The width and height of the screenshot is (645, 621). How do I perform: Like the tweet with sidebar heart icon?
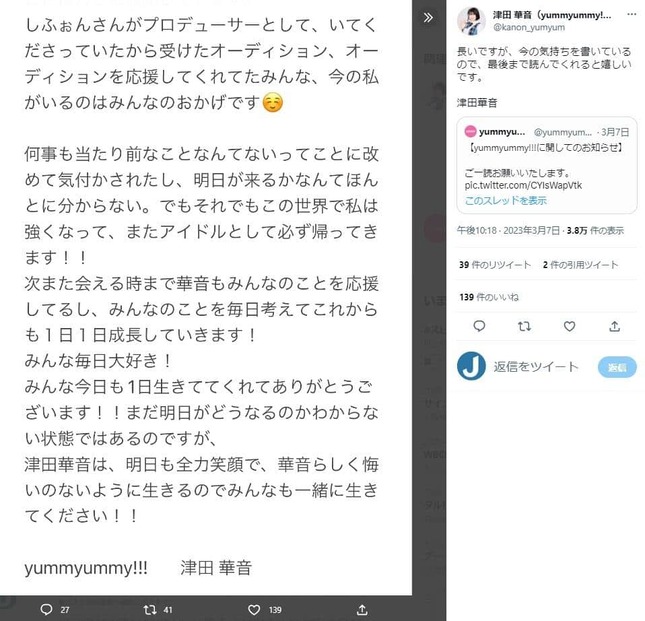pyautogui.click(x=569, y=327)
